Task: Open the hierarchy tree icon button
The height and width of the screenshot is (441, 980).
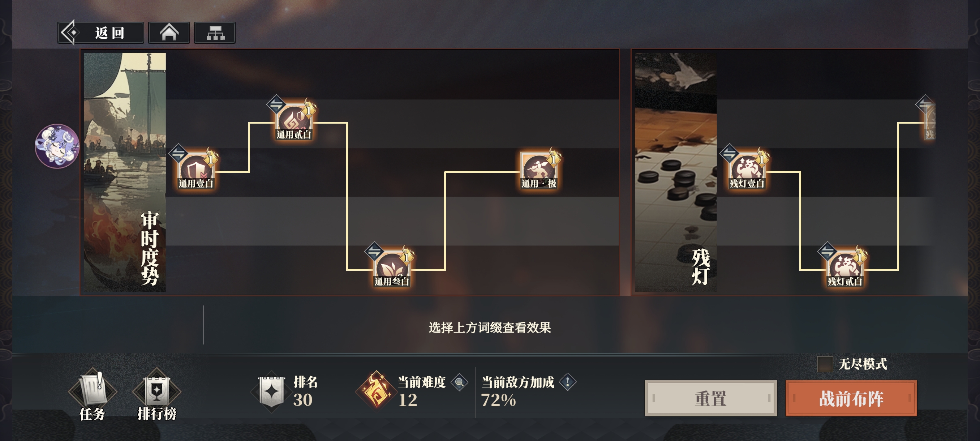Action: pos(215,33)
